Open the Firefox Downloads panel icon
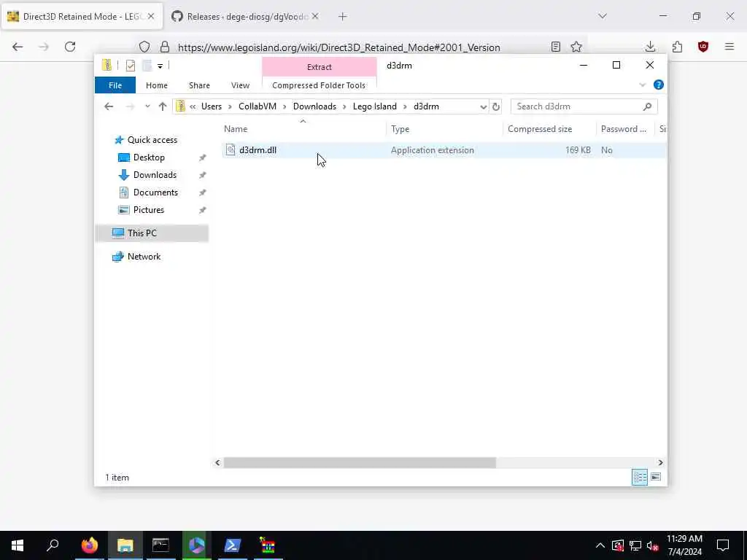The image size is (747, 560). pyautogui.click(x=650, y=47)
